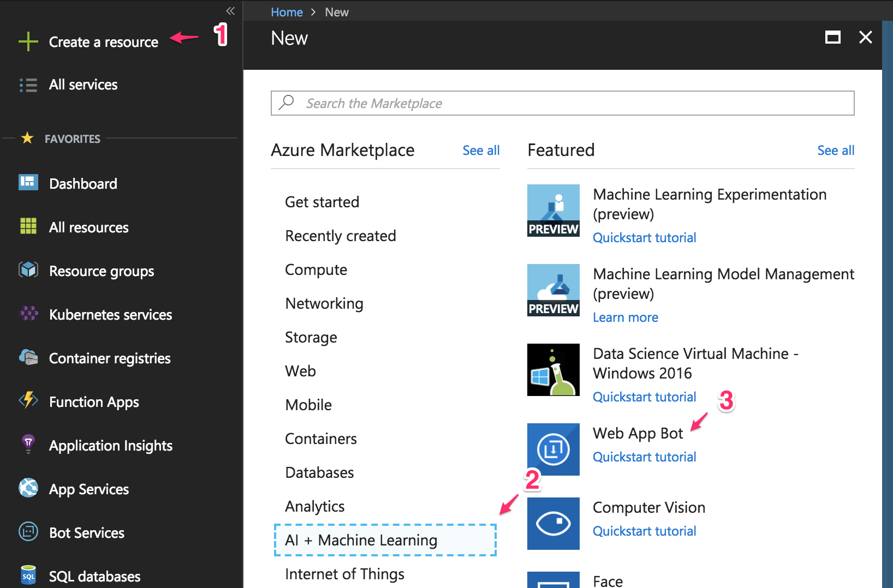Select the Mobile category
Screen dimensions: 893x588
(x=308, y=405)
